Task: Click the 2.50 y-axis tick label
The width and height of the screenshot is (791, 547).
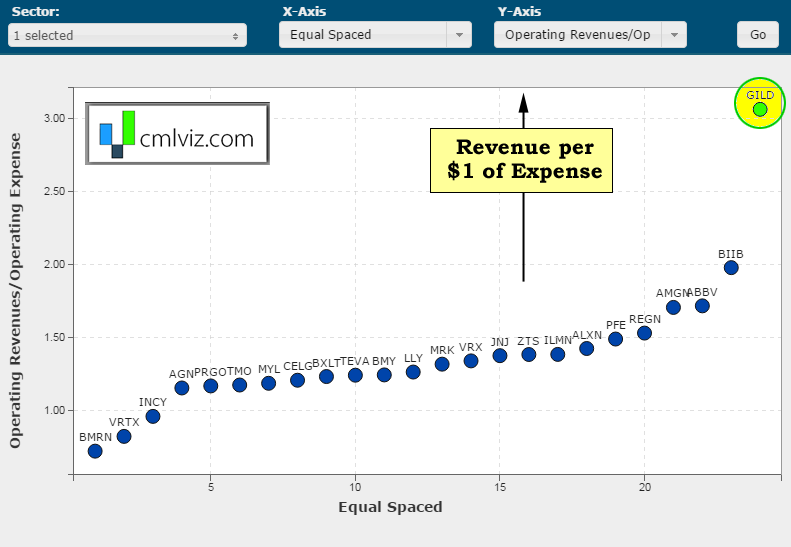Action: tap(54, 191)
